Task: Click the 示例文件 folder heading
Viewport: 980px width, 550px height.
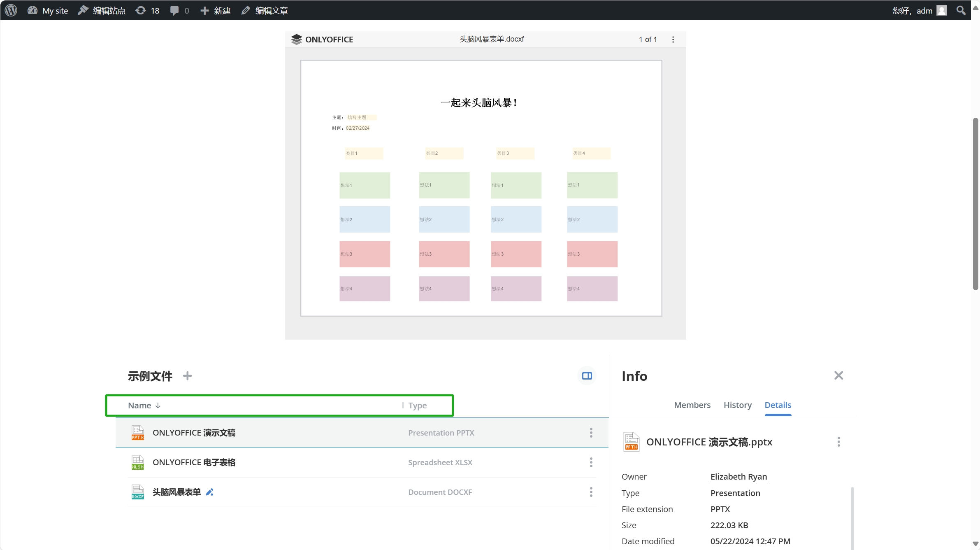Action: (x=150, y=376)
